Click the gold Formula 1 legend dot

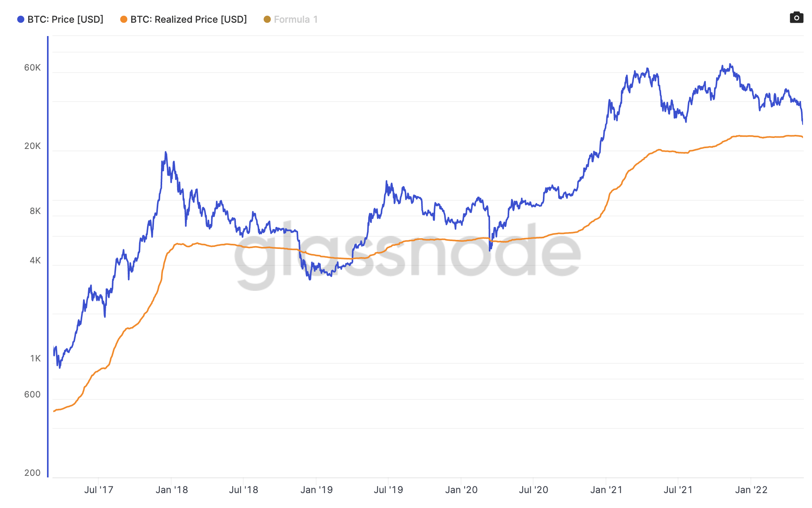click(x=267, y=19)
